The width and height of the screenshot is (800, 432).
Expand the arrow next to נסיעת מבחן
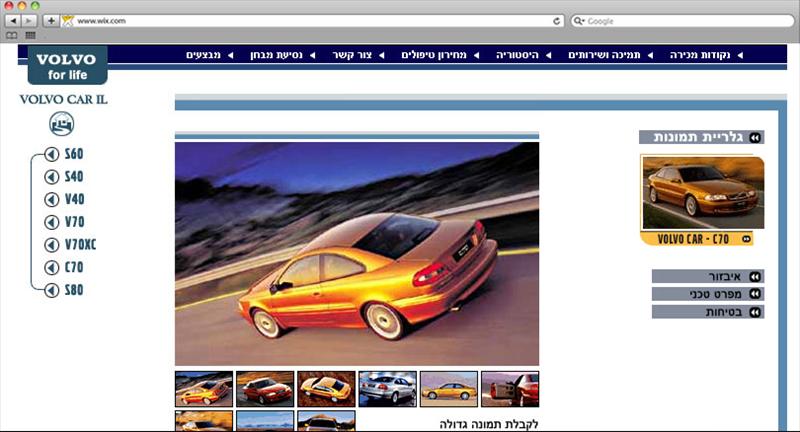pos(313,55)
